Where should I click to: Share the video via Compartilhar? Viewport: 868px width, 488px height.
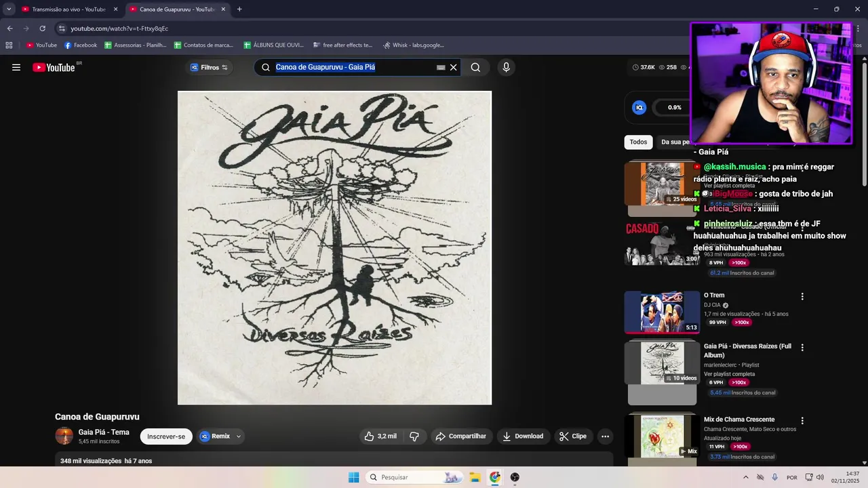(x=460, y=436)
